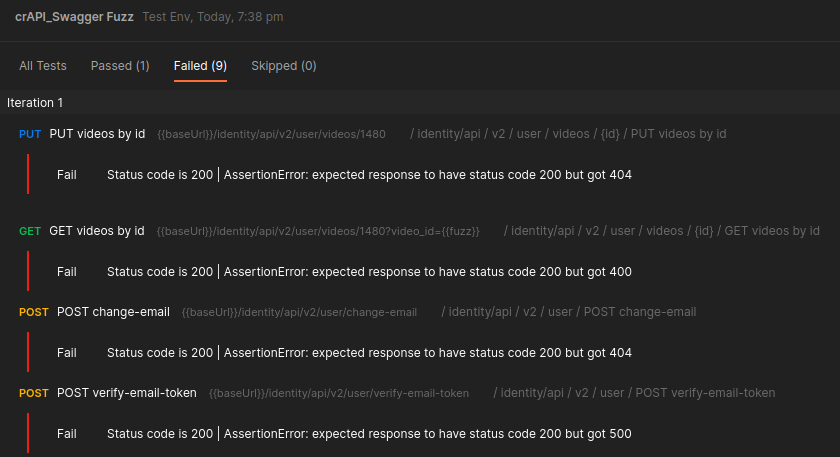Image resolution: width=840 pixels, height=457 pixels.
Task: Switch to the Passed (1) tab
Action: (120, 66)
